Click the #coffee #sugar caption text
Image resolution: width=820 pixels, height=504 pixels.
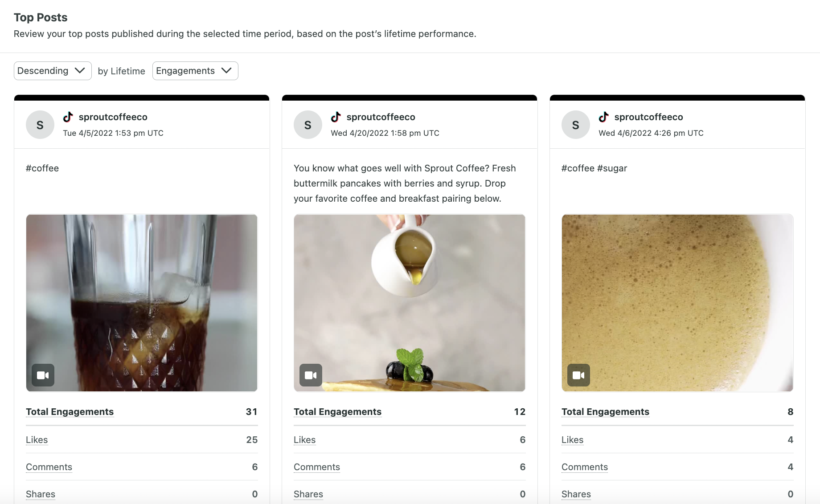594,168
